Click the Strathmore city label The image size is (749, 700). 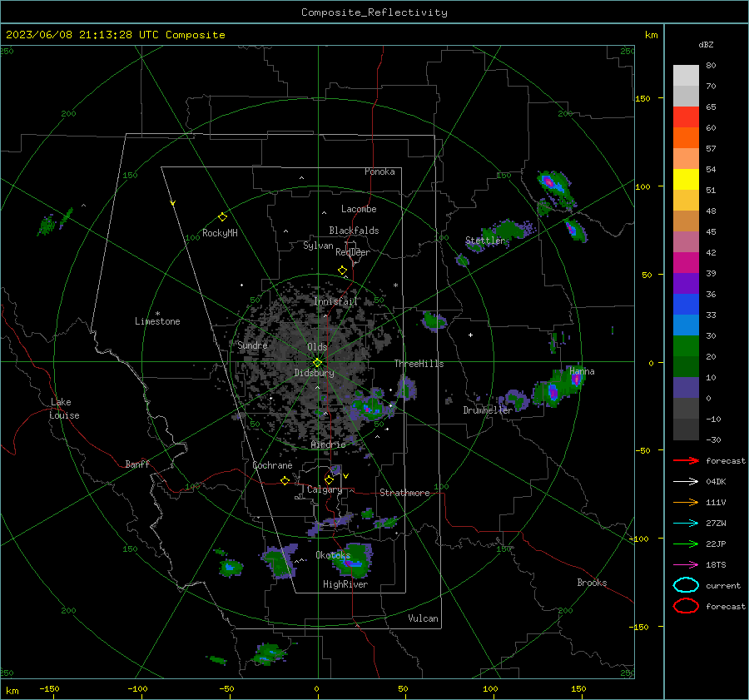(404, 493)
